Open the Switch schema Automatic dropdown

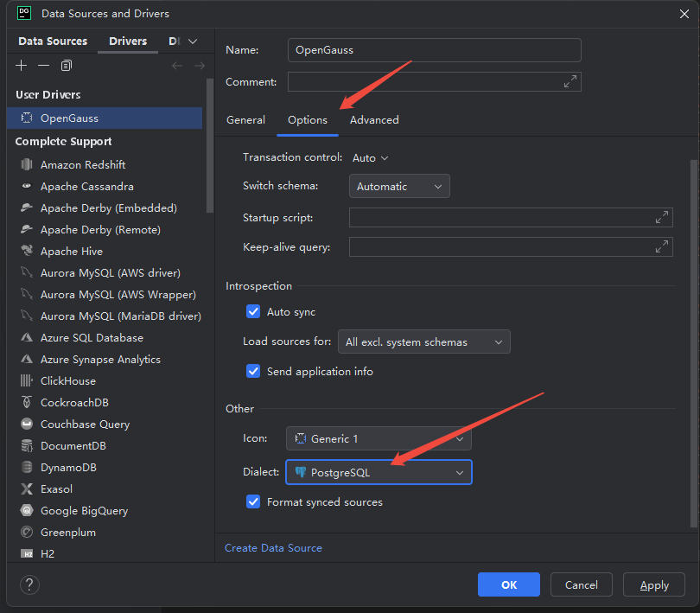pos(399,186)
